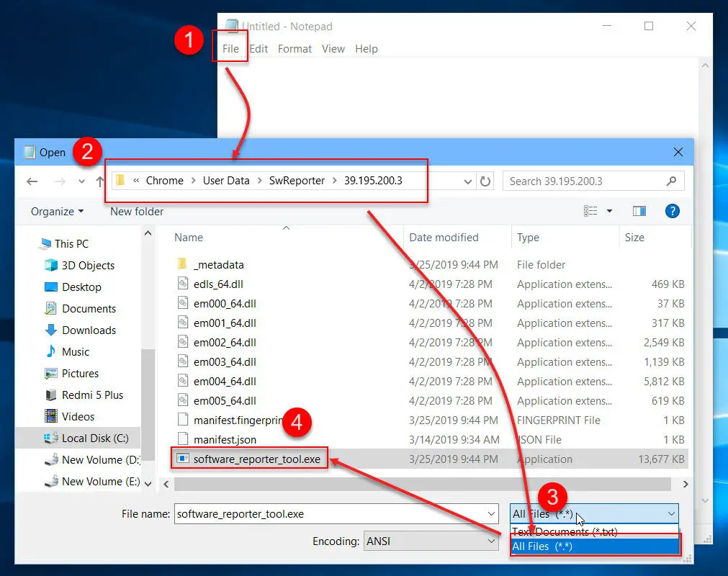Open the Organize dropdown menu
728x576 pixels.
point(57,212)
